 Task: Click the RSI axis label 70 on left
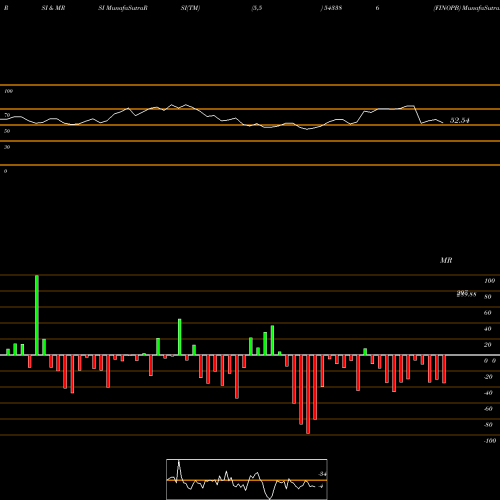(x=7, y=115)
